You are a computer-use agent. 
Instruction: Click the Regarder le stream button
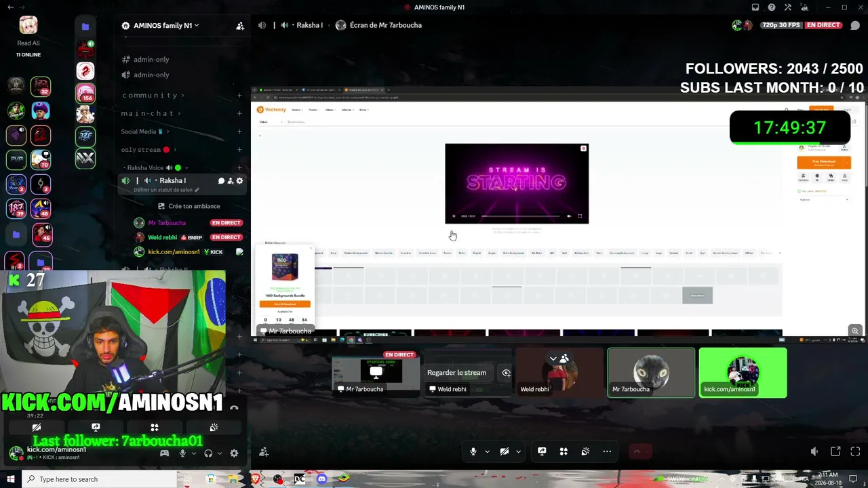456,373
